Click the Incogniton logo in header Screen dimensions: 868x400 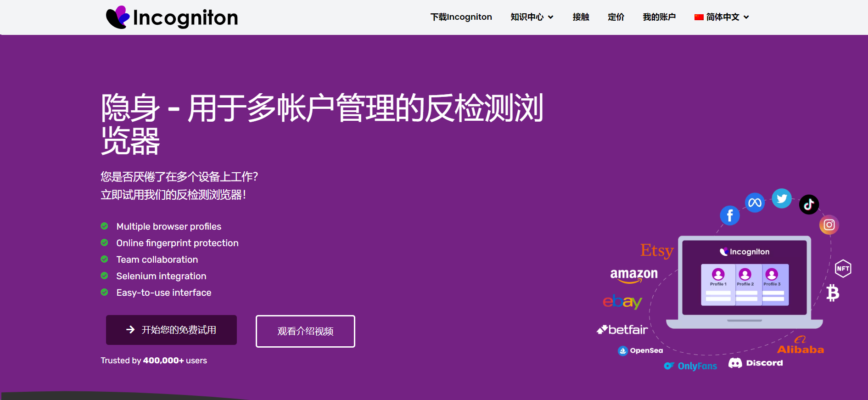pos(172,17)
